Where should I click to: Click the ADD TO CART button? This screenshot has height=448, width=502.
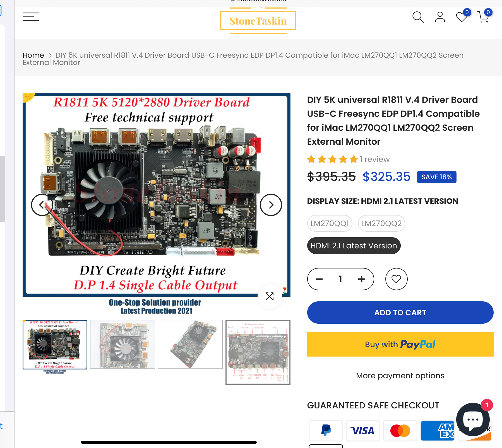[400, 313]
